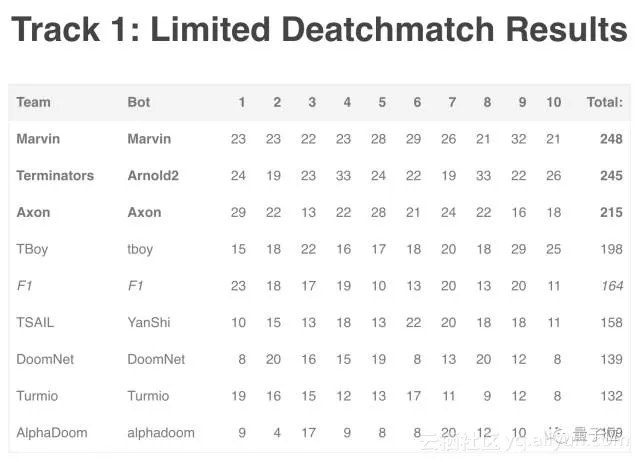Click Marvin's total score of 248
640x462 pixels.
pyautogui.click(x=611, y=139)
